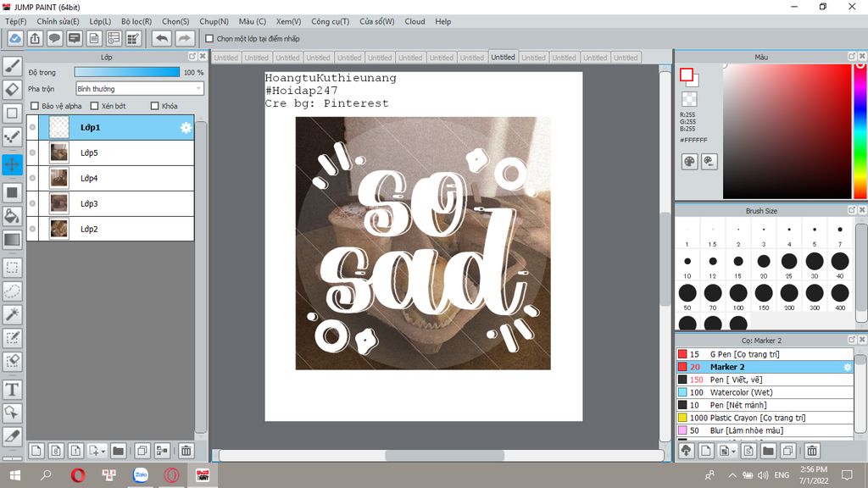The width and height of the screenshot is (868, 488).
Task: Select the transparent color swatch
Action: click(x=689, y=99)
